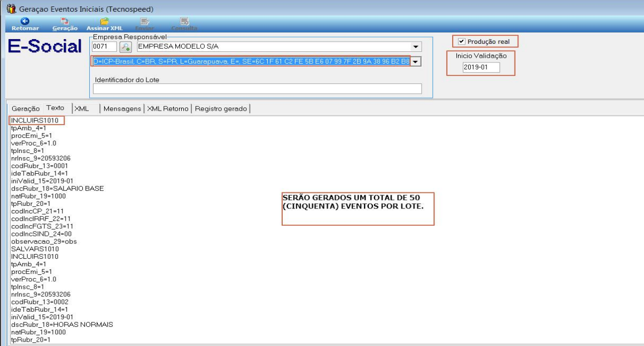Select line codIncIRRF_22=11

(41, 219)
